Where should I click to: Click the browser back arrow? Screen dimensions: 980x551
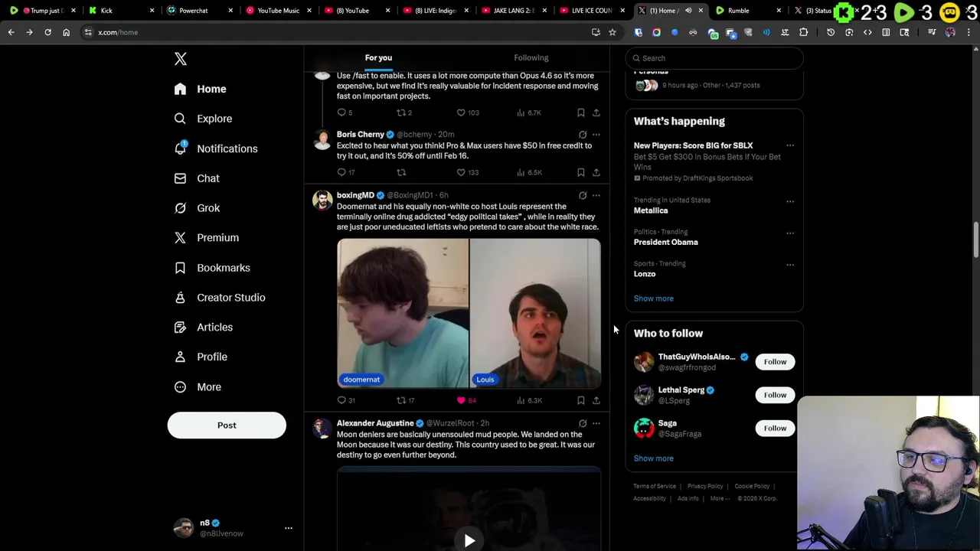[11, 32]
